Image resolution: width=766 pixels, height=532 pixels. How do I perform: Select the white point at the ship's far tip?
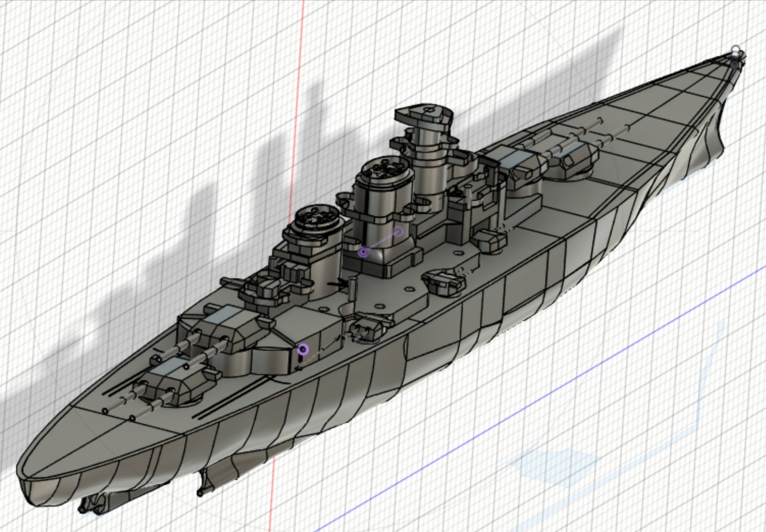point(736,49)
